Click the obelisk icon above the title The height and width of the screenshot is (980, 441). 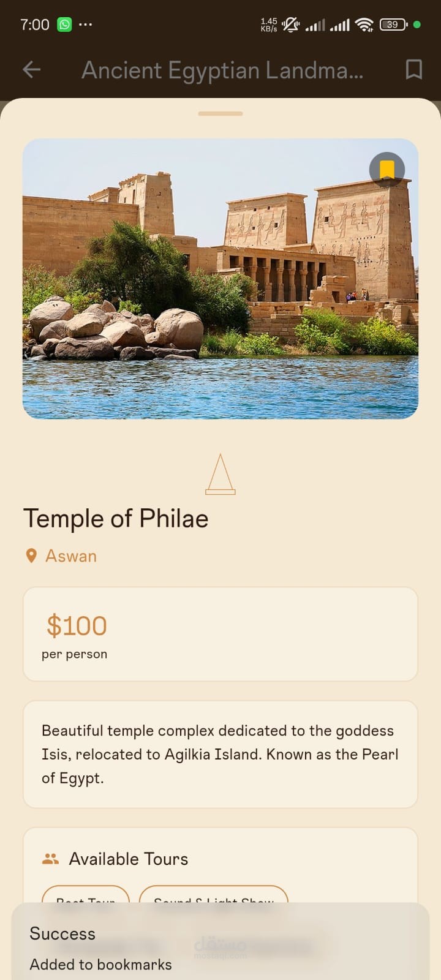pos(221,474)
